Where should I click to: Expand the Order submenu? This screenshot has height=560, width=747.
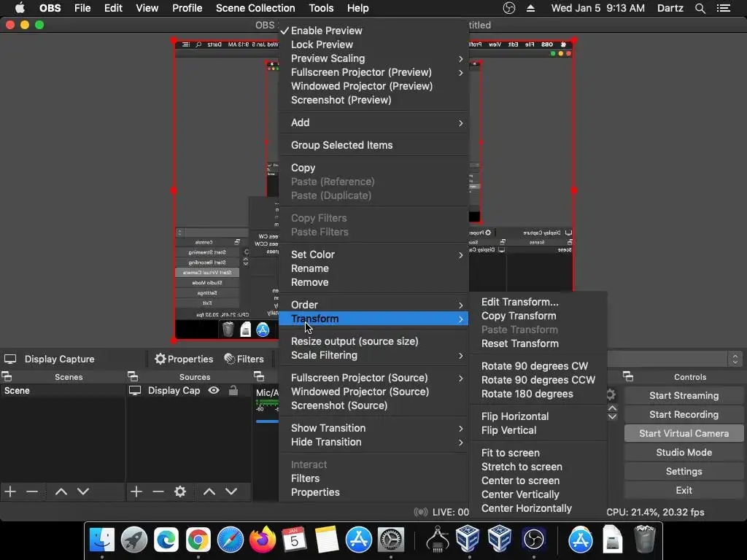(x=373, y=305)
